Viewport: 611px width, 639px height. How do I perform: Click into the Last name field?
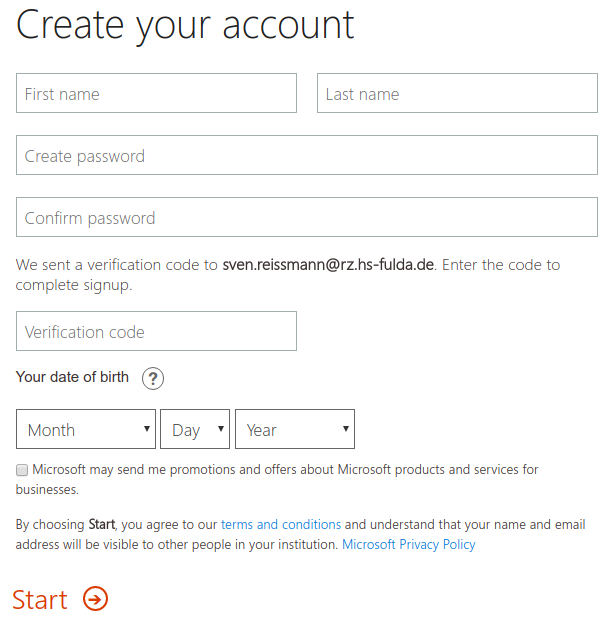tap(457, 93)
